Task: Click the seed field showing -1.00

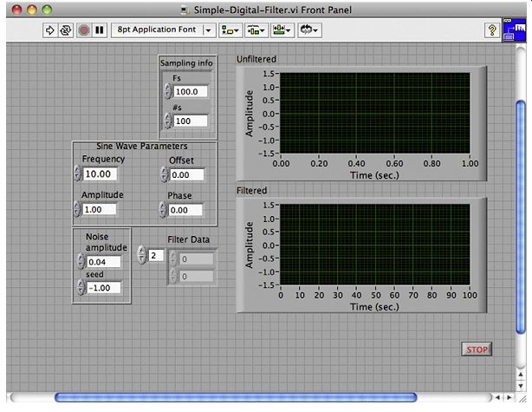Action: pyautogui.click(x=104, y=288)
